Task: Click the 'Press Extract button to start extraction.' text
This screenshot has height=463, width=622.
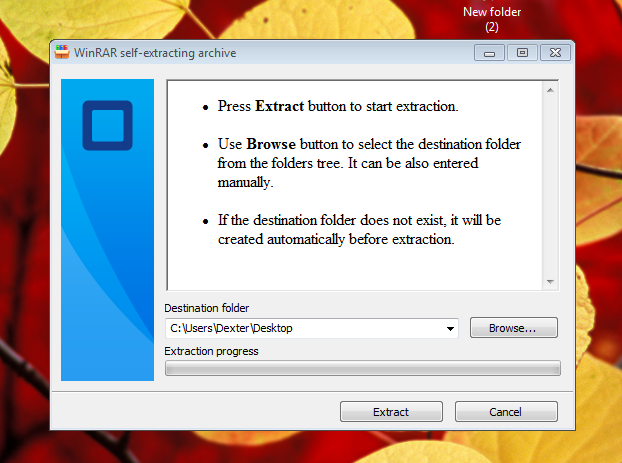Action: [338, 106]
